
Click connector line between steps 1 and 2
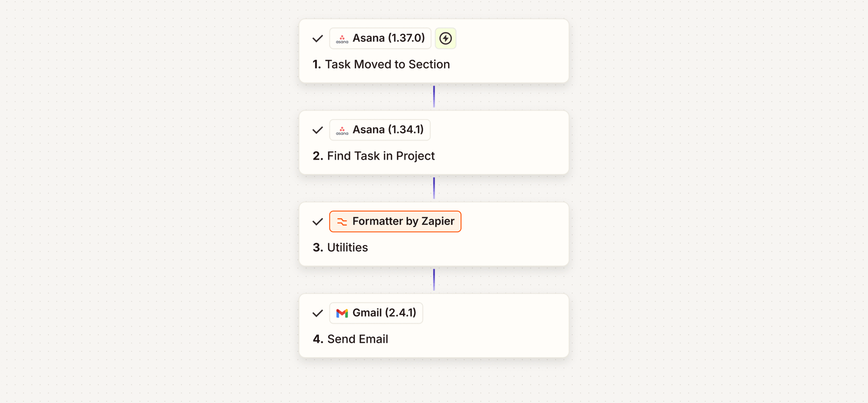[x=434, y=97]
